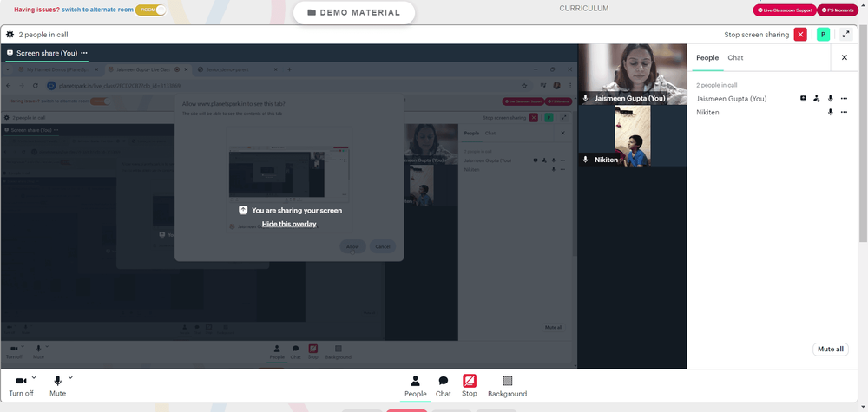Open Nikiten's more options menu

click(844, 112)
